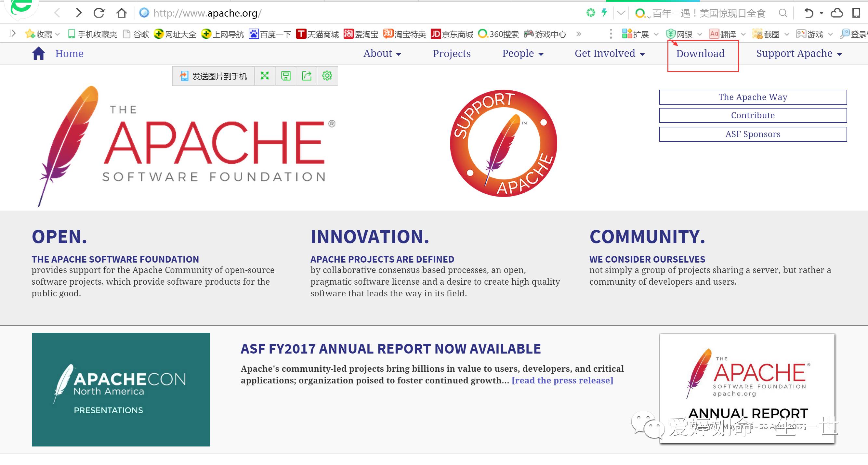Expand the Get Involved dropdown
Viewport: 868px width, 465px height.
pyautogui.click(x=609, y=54)
